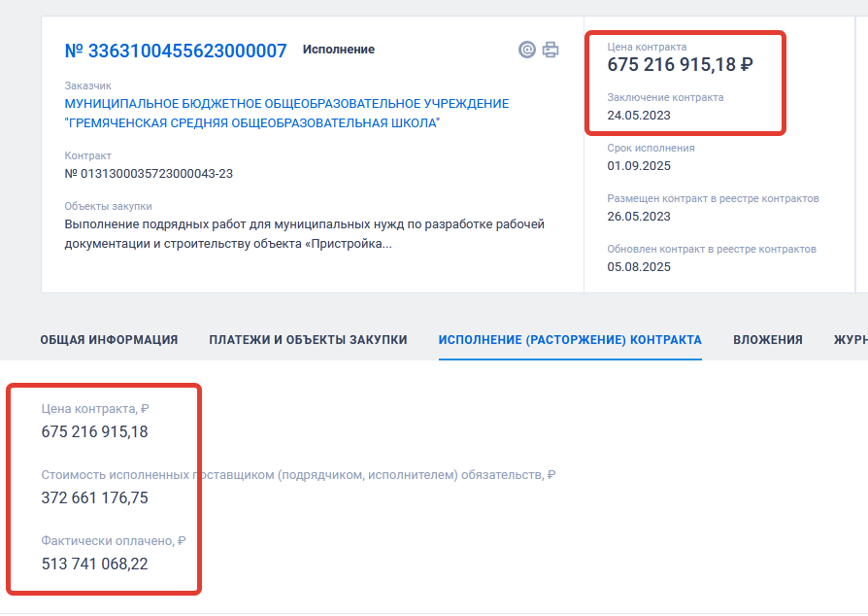This screenshot has width=868, height=616.
Task: Click the fulfilled obligations value 372 661 176,75
Action: coord(95,497)
